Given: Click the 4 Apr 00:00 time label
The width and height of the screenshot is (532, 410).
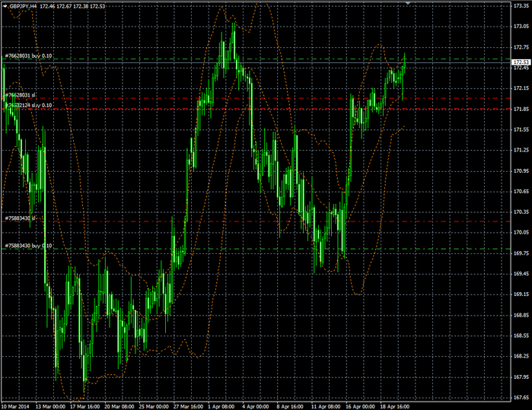Looking at the screenshot, I should tap(256, 406).
